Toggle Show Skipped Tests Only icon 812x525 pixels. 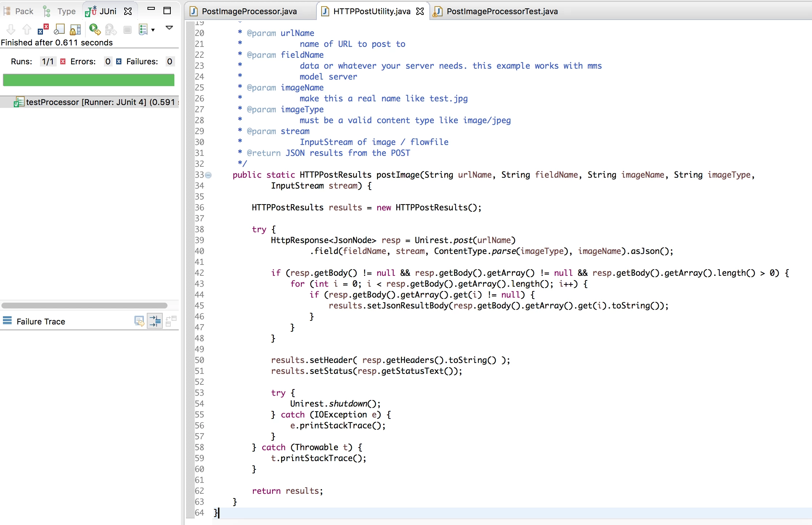[59, 29]
